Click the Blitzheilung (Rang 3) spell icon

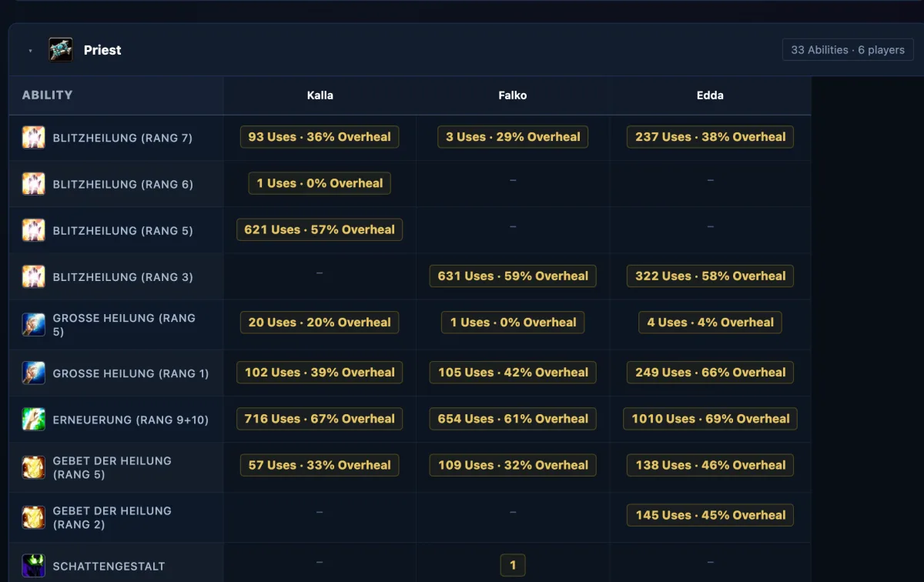[x=34, y=276]
